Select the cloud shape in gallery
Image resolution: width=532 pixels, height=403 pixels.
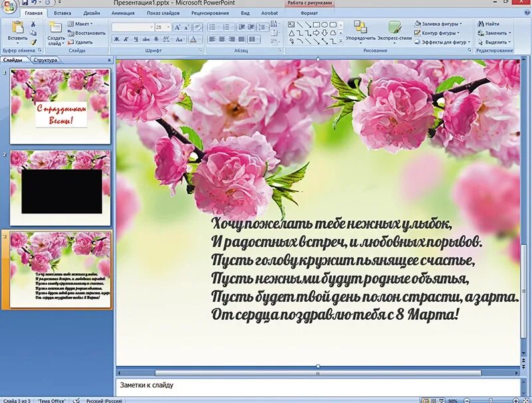(x=333, y=33)
